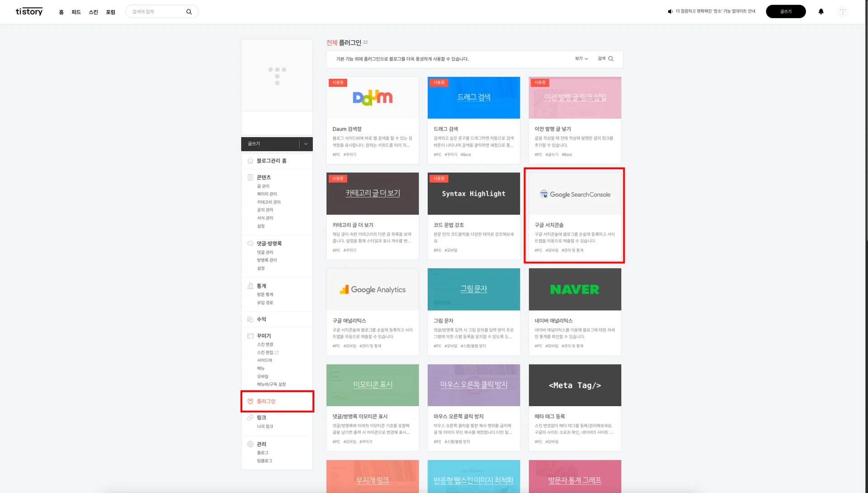Open the Syntax Highlight plugin card

click(x=474, y=216)
